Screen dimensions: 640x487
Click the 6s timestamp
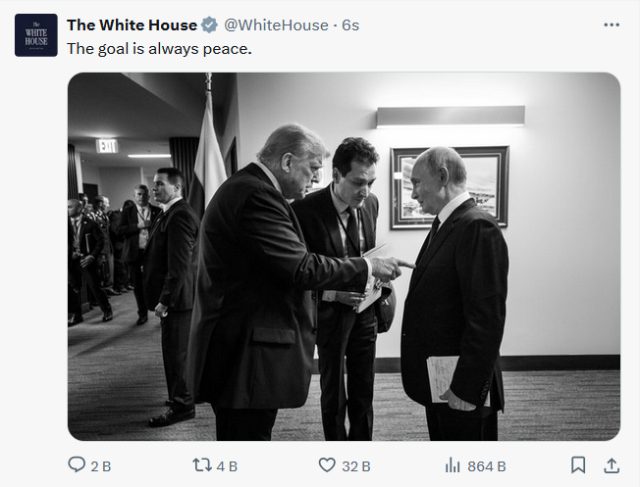pyautogui.click(x=350, y=25)
